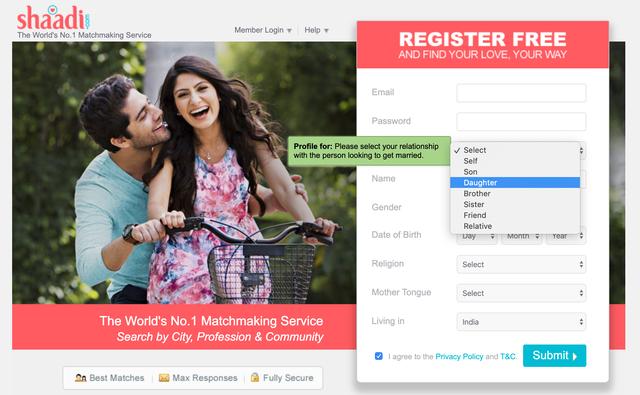Choose Daughter from profile list
640x395 pixels.
click(515, 182)
